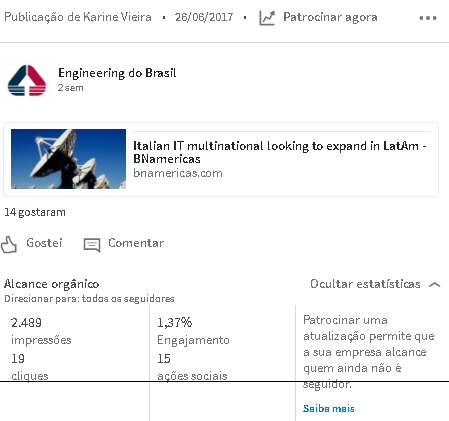
Task: Open the Saiba mais link
Action: [x=328, y=409]
